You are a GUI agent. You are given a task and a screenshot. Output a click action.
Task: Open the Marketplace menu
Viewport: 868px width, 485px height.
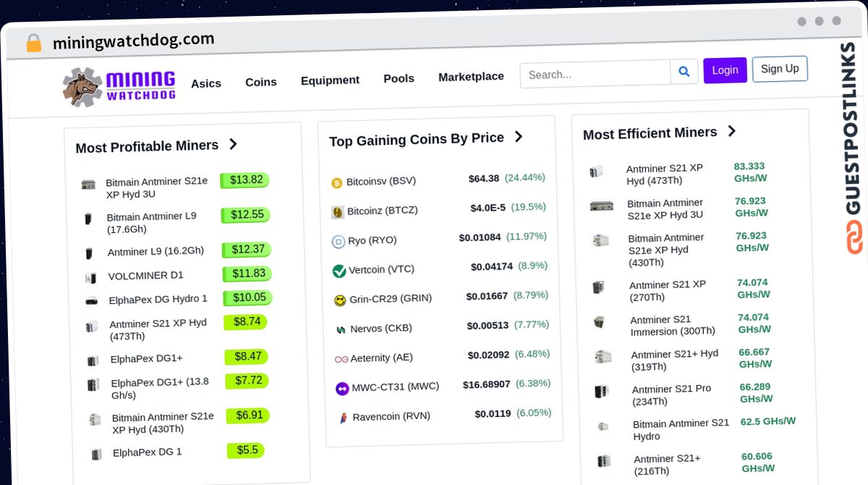click(471, 76)
